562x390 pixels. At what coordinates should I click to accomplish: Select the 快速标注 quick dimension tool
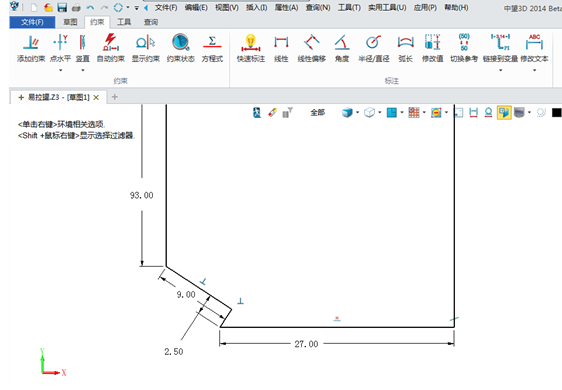[251, 48]
